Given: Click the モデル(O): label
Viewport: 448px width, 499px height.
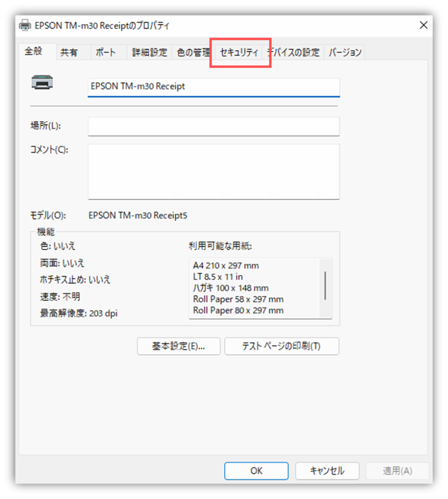Looking at the screenshot, I should (48, 215).
